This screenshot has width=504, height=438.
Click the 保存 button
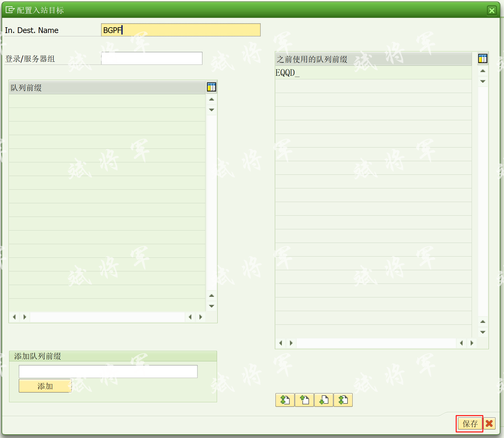coord(470,423)
